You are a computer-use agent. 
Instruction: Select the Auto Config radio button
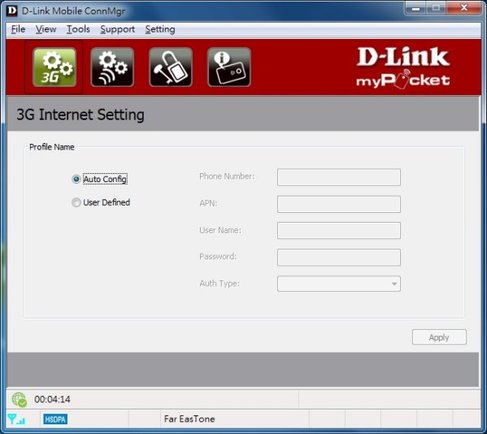[76, 179]
